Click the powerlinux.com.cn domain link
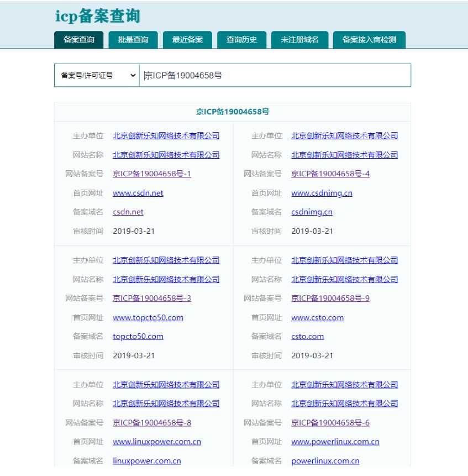Image resolution: width=468 pixels, height=476 pixels. (x=325, y=461)
